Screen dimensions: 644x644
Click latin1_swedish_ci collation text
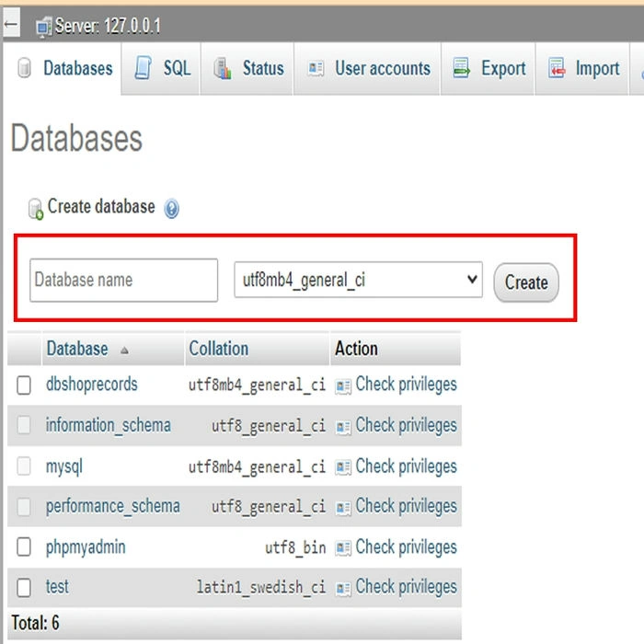tap(261, 587)
